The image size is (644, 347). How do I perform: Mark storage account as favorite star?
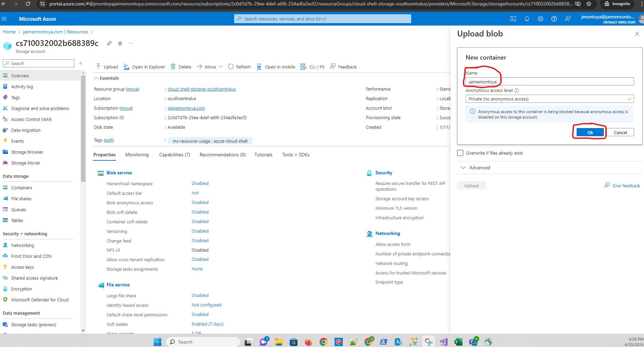(120, 43)
